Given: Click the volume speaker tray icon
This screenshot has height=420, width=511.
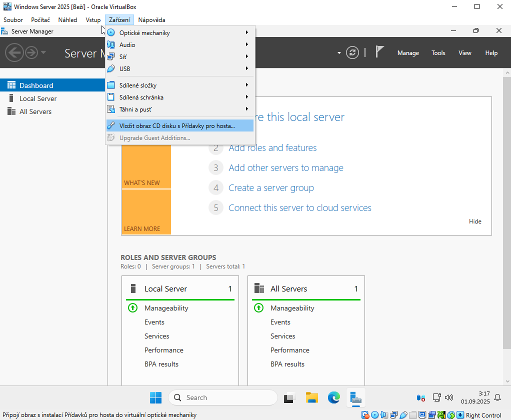Looking at the screenshot, I should (448, 397).
